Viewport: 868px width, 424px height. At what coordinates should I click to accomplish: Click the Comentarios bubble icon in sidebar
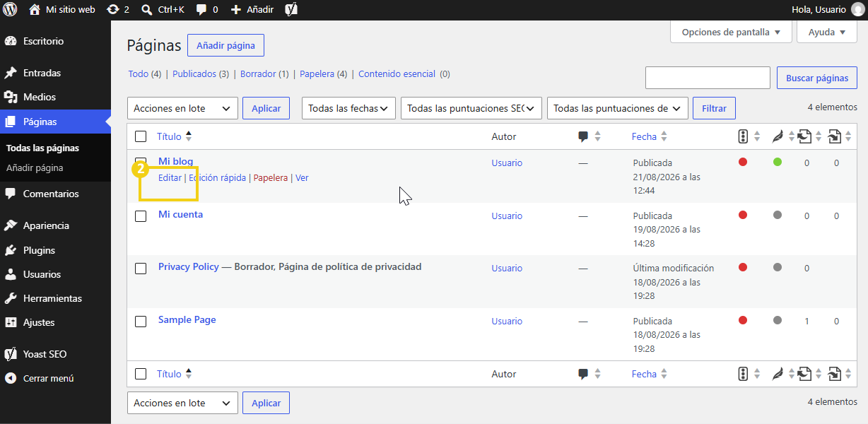pyautogui.click(x=11, y=194)
